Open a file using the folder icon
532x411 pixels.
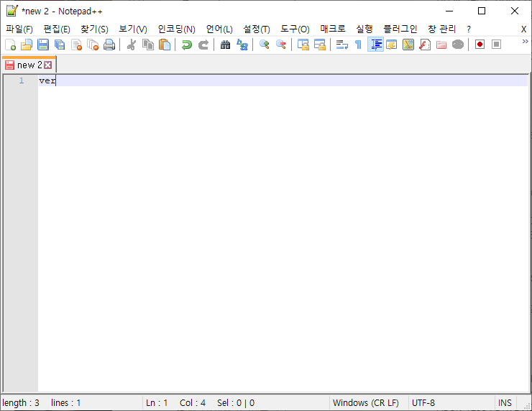pyautogui.click(x=27, y=45)
